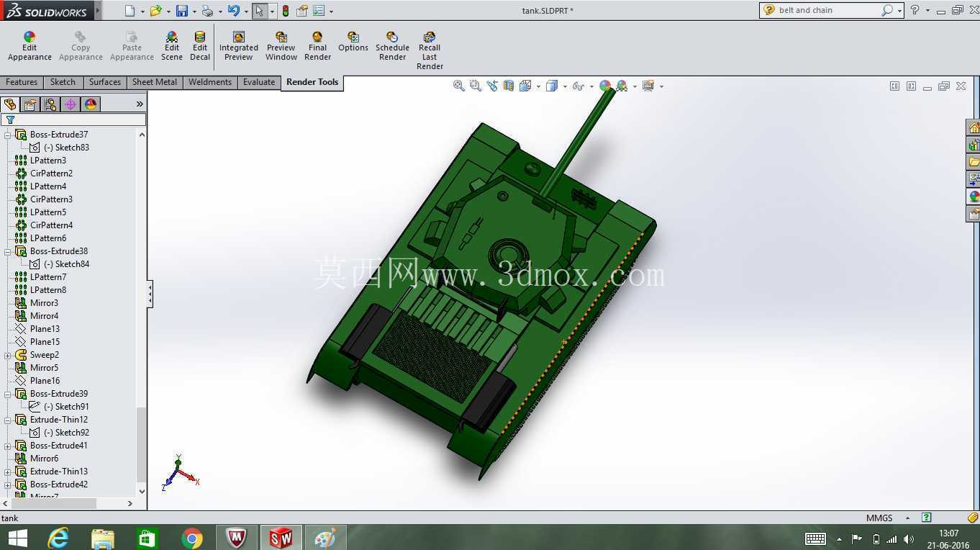Viewport: 980px width, 550px height.
Task: Launch the Final Render
Action: [x=317, y=46]
